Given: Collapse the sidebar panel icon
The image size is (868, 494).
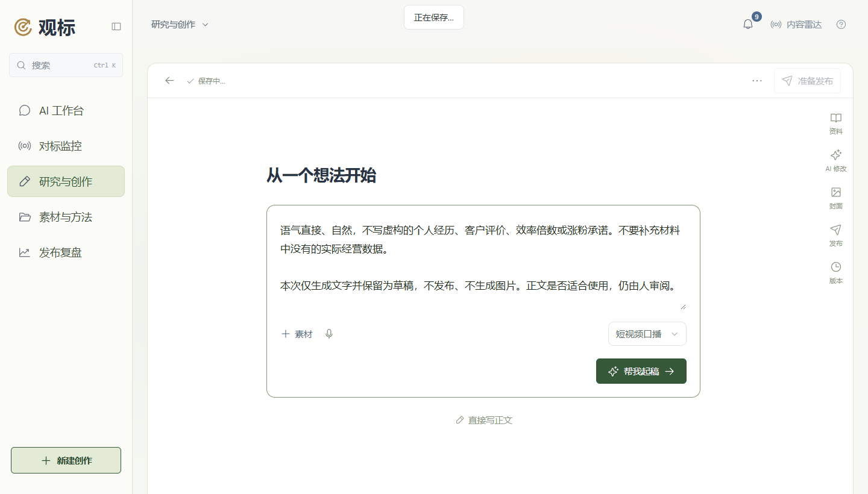Looking at the screenshot, I should tap(116, 27).
